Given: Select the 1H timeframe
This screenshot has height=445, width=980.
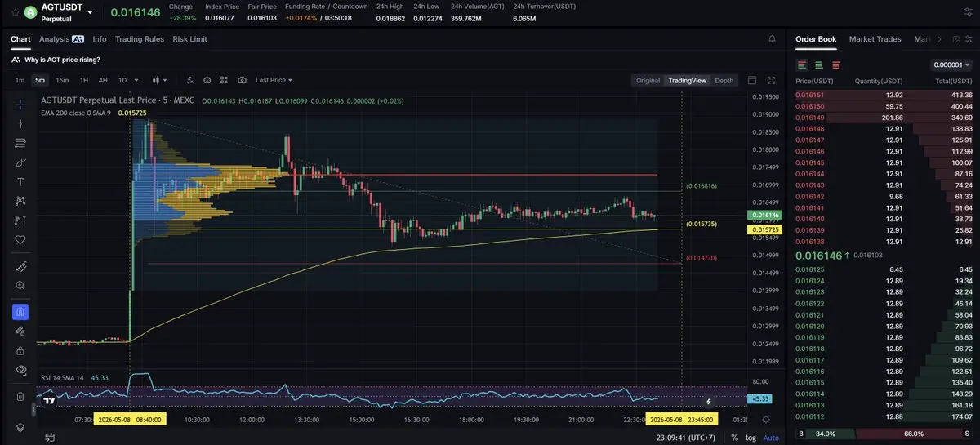Looking at the screenshot, I should click(x=83, y=80).
